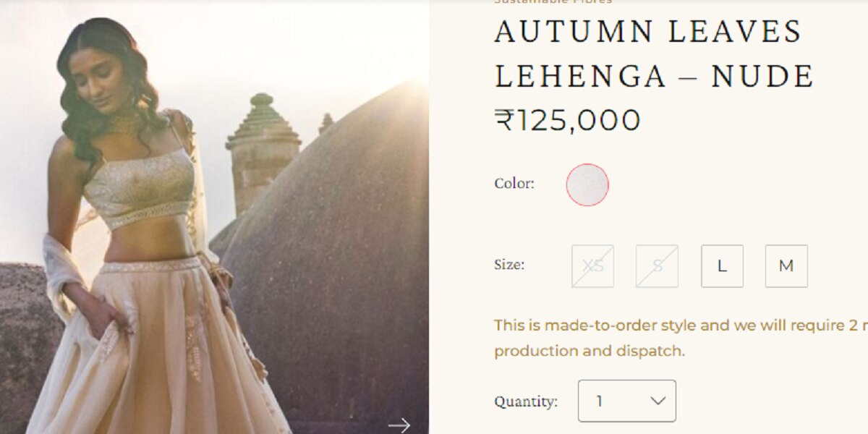Click the quantity value 1
Image resolution: width=868 pixels, height=434 pixels.
coord(599,401)
